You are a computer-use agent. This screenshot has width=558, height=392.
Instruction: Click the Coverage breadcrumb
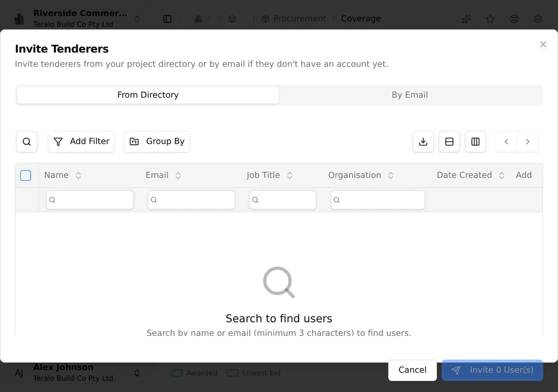tap(361, 19)
